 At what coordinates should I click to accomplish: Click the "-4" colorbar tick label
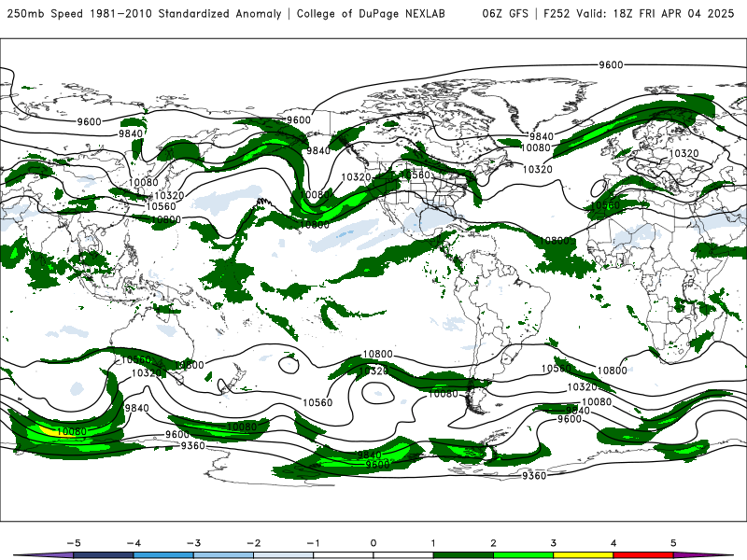pyautogui.click(x=134, y=543)
